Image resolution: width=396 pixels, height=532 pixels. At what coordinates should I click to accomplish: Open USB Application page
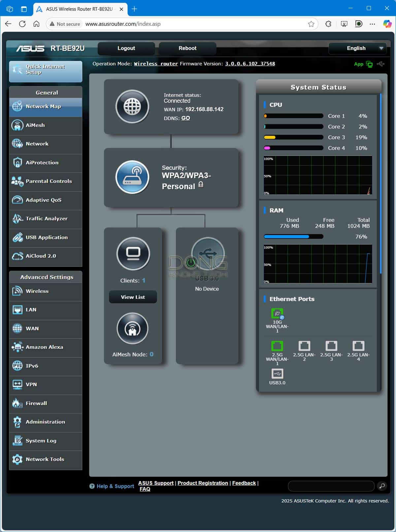click(46, 237)
